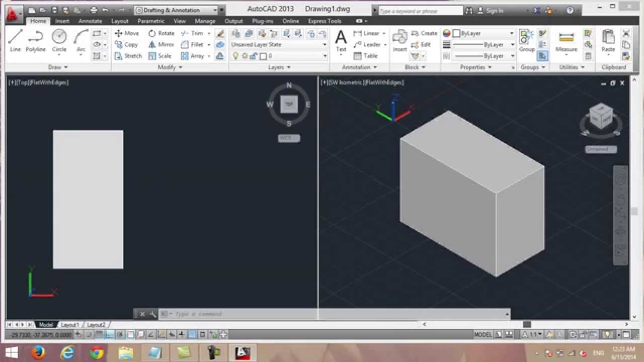This screenshot has width=644, height=362.
Task: Open the Unsaved Layer State dropdown
Action: [279, 45]
